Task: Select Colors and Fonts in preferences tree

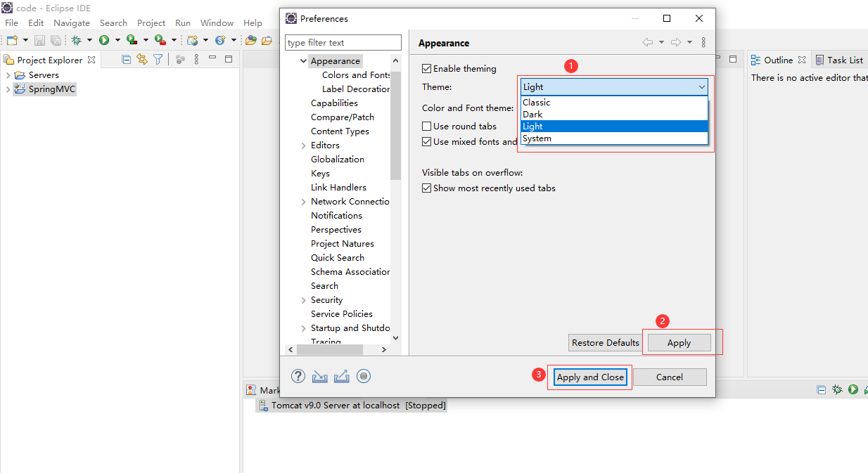Action: [356, 75]
